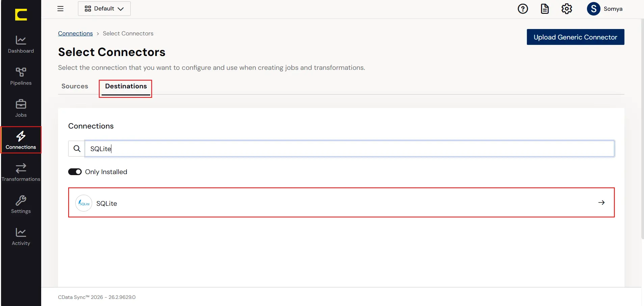
Task: Open the Jobs section
Action: (x=21, y=109)
